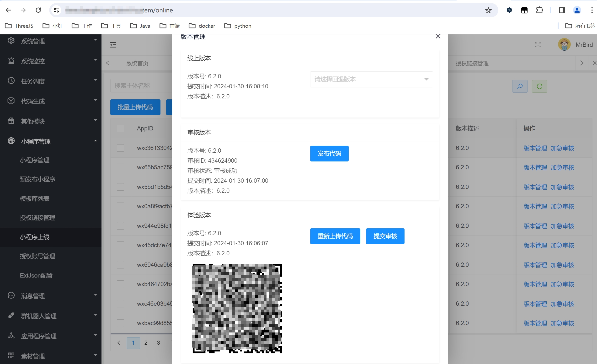Check the row wx5bd1b5d54 checkbox
Screen dimensions: 597x364
(120, 187)
